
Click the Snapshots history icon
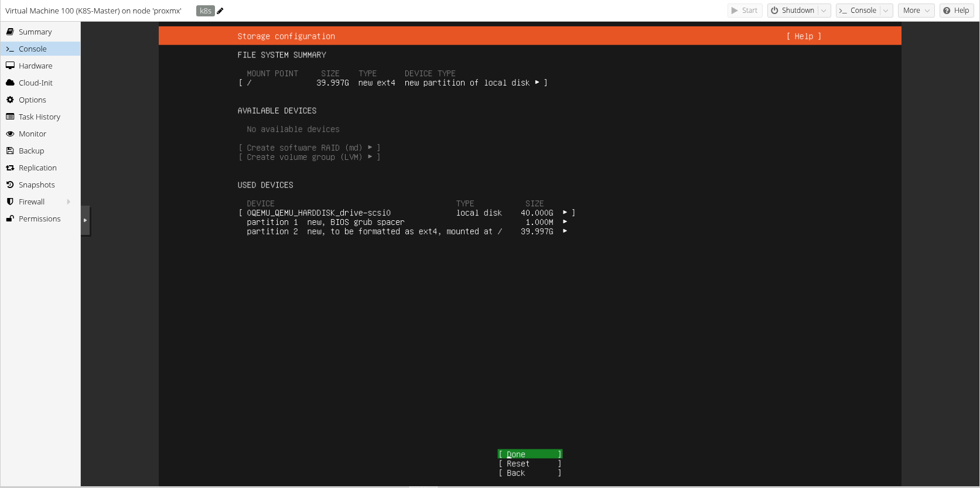pyautogui.click(x=10, y=185)
